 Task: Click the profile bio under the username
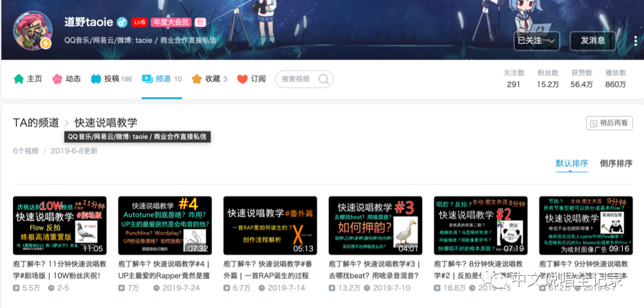(140, 41)
